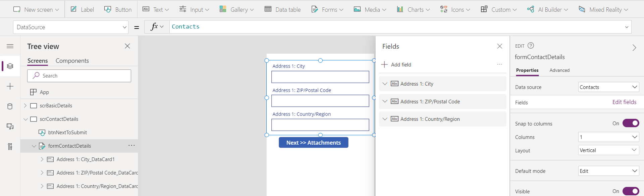The width and height of the screenshot is (644, 196).
Task: Open the DataSource property dropdown
Action: tap(71, 27)
